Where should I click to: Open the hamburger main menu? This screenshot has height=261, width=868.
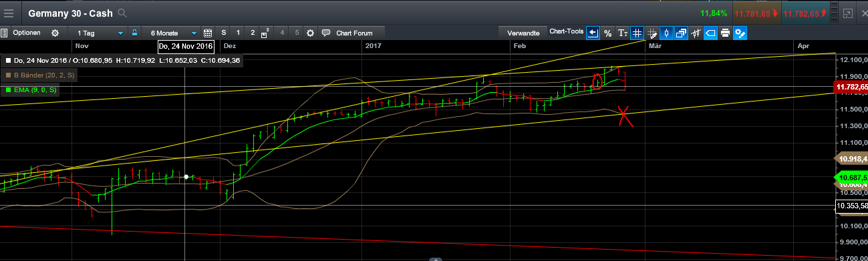[x=9, y=13]
